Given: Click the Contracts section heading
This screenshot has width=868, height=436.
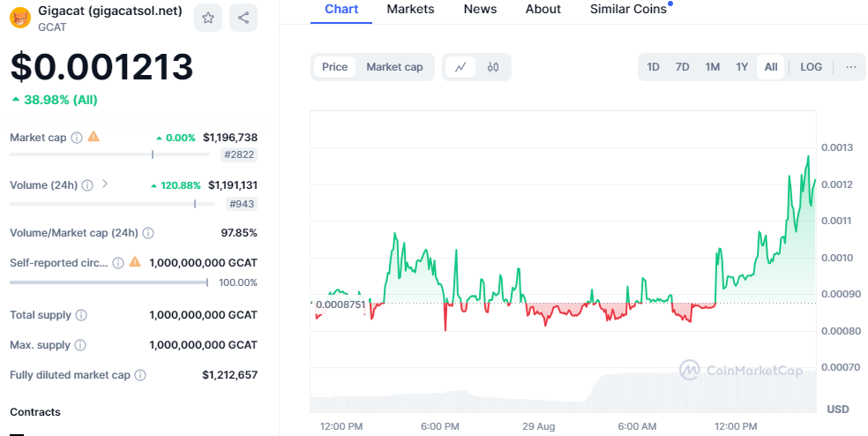Looking at the screenshot, I should (x=35, y=412).
